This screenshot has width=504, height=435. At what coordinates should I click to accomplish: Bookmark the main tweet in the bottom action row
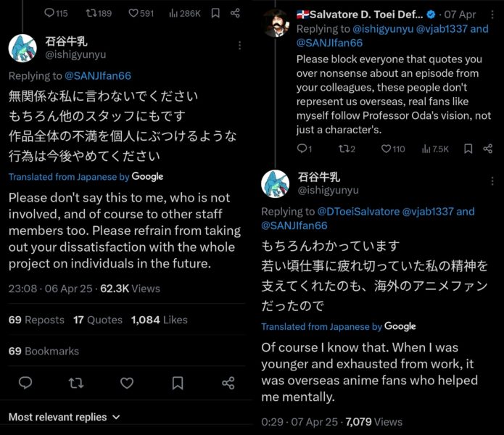pyautogui.click(x=178, y=383)
